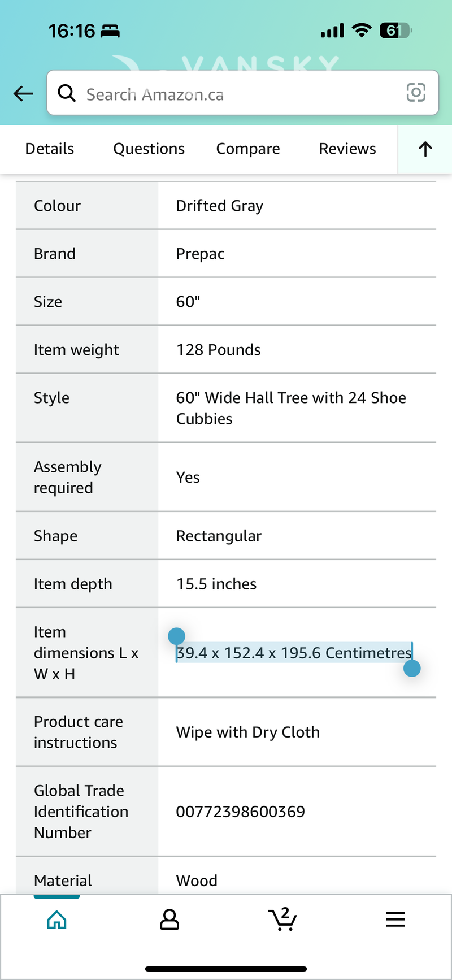This screenshot has height=980, width=452.
Task: Tap the back arrow icon
Action: click(23, 93)
